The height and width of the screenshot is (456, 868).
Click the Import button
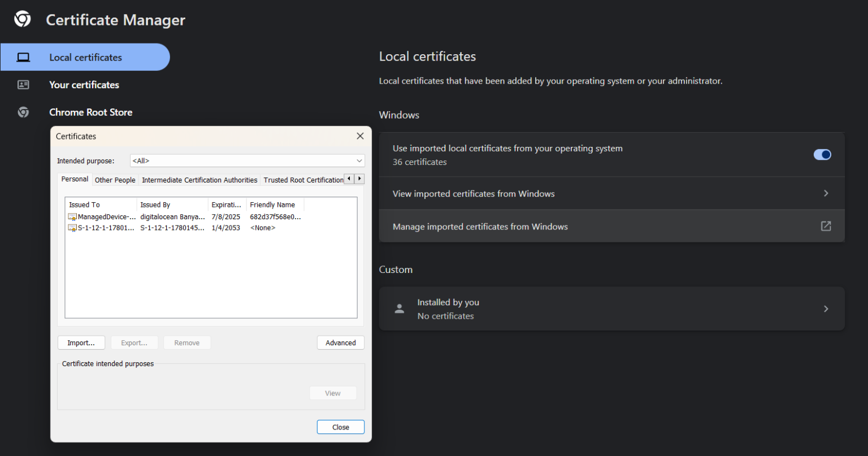[81, 342]
